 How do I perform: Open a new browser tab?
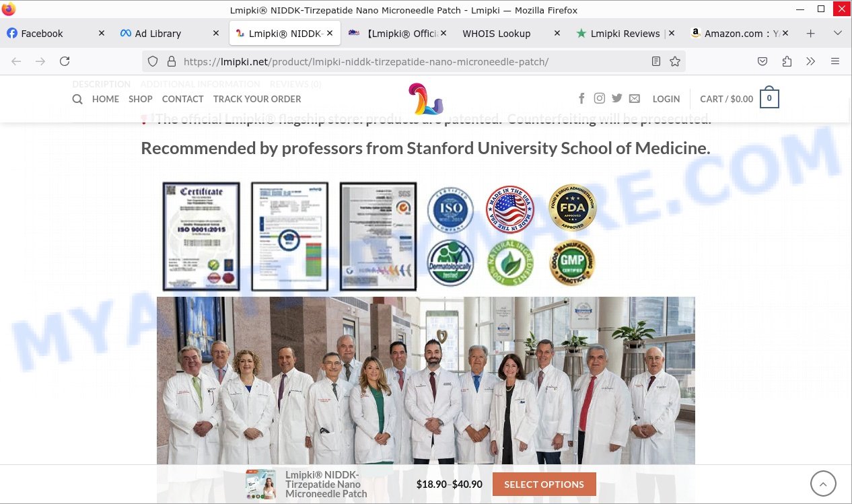tap(811, 33)
